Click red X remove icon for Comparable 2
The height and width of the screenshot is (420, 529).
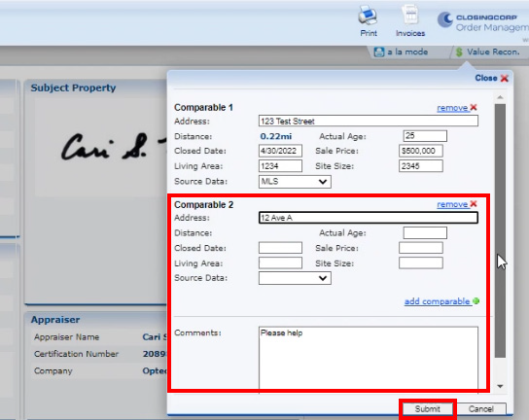[474, 204]
